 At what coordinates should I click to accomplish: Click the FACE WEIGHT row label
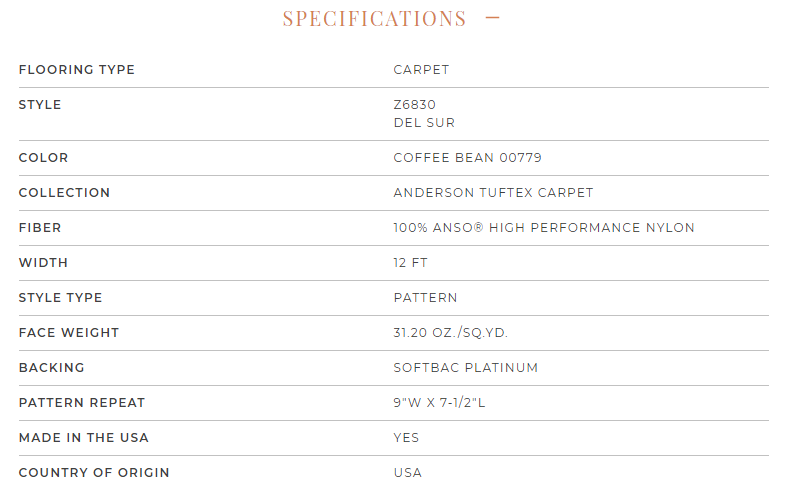(x=69, y=333)
